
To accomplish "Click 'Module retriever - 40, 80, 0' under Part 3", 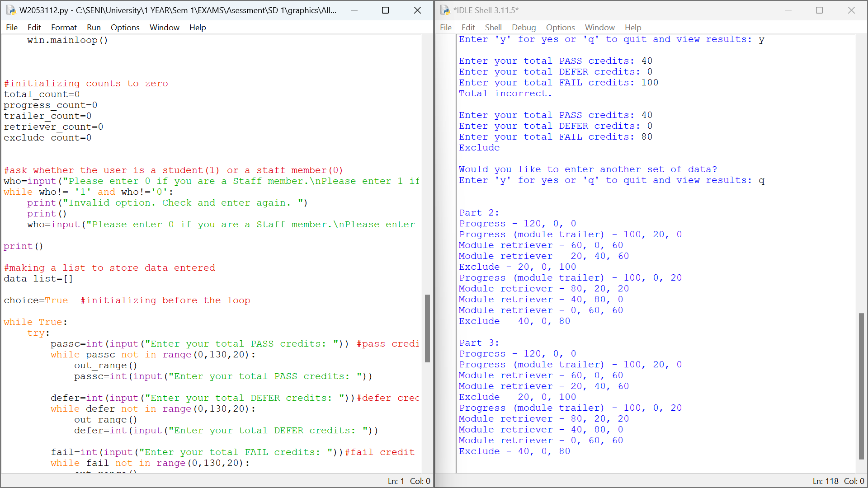I will click(x=541, y=430).
